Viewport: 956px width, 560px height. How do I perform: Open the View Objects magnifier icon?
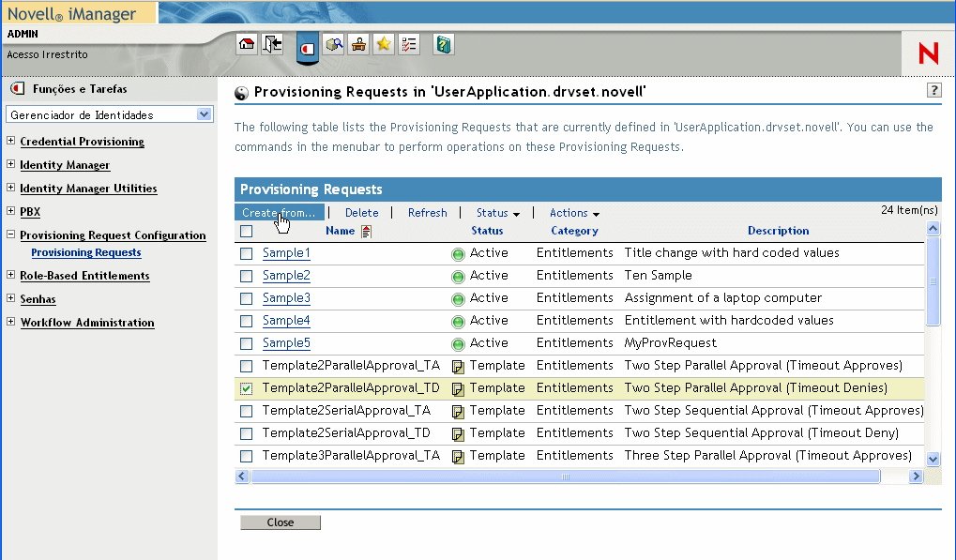[x=334, y=44]
